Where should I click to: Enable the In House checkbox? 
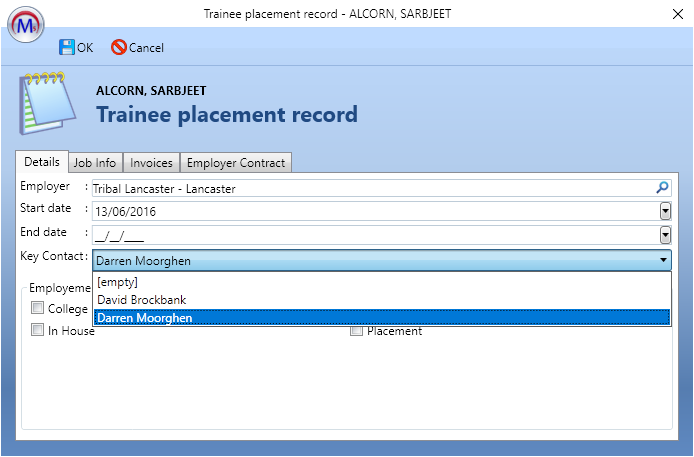38,330
